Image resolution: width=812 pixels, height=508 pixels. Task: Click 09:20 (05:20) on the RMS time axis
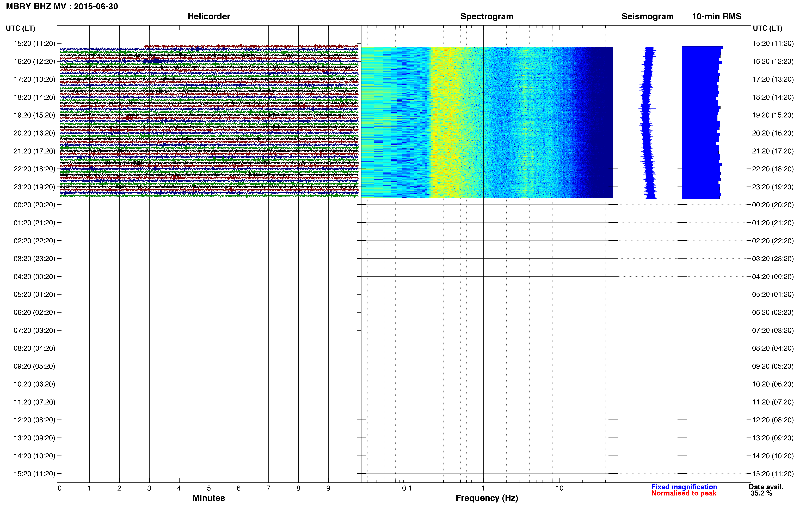(x=773, y=366)
